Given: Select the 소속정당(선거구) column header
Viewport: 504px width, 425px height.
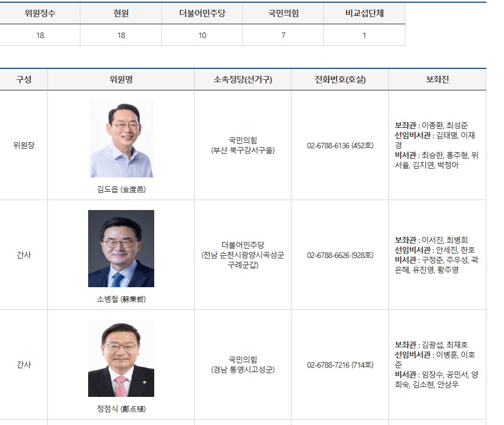Looking at the screenshot, I should (243, 79).
